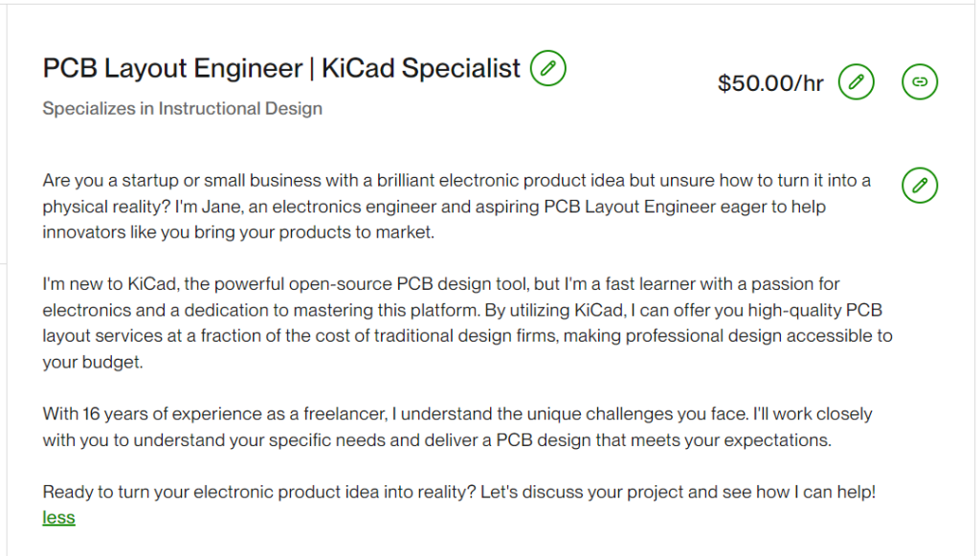The height and width of the screenshot is (556, 980).
Task: Collapse the overview with the 'less' link
Action: click(58, 518)
